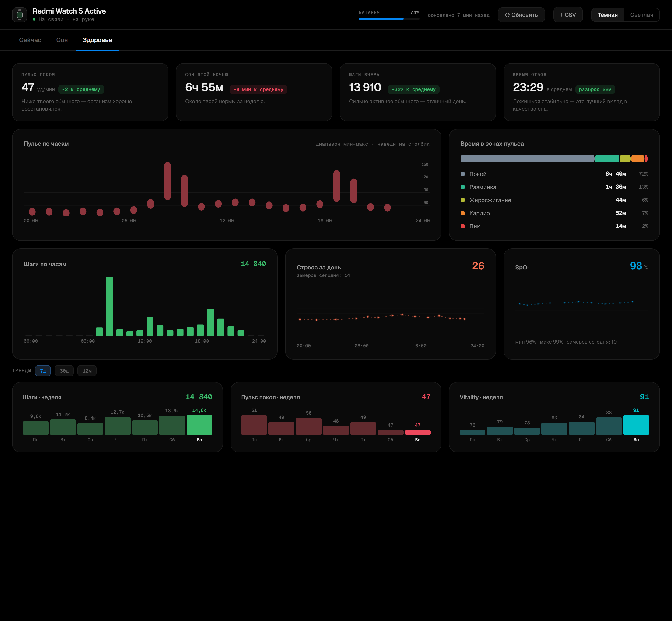The width and height of the screenshot is (672, 621).
Task: Click the Вс bar in Vitality неделя
Action: click(636, 425)
